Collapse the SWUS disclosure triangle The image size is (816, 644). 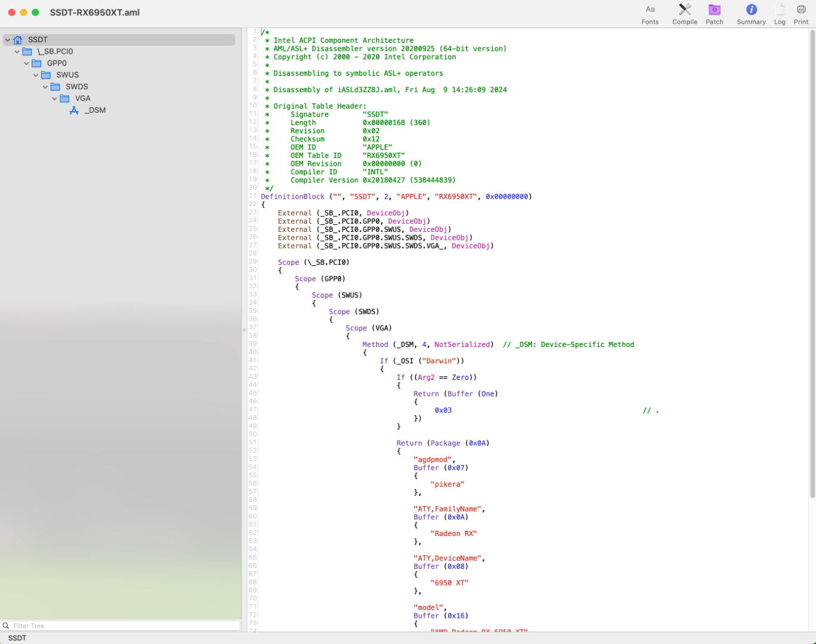pos(36,75)
